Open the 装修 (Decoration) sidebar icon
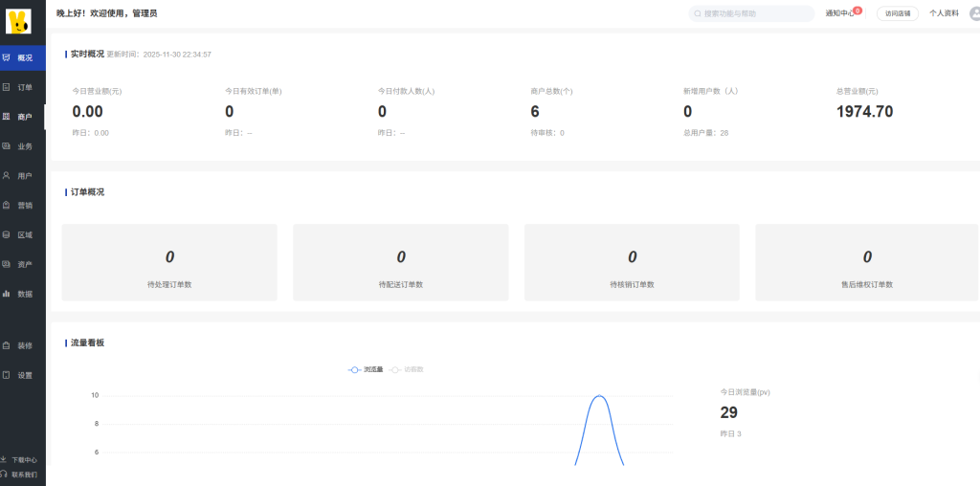 (7, 345)
